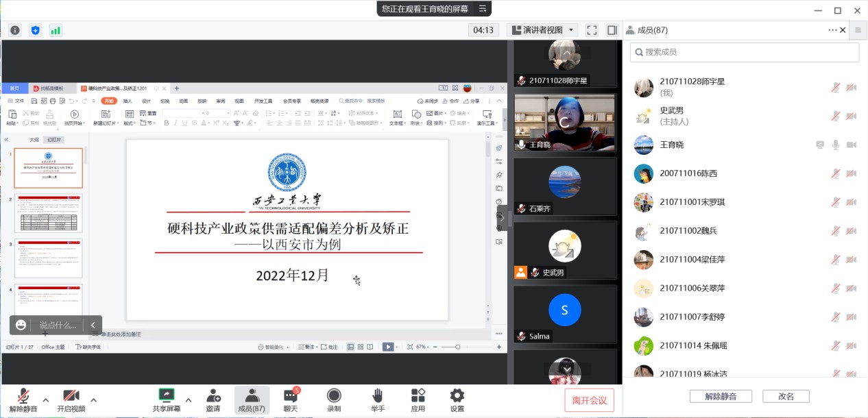Viewport: 868px width, 418px height.
Task: Enter full screen mode icon
Action: (592, 30)
